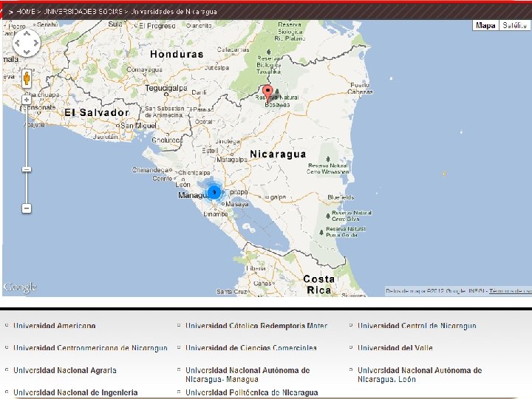Switch to Mapa map view
The height and width of the screenshot is (399, 532).
coord(485,25)
